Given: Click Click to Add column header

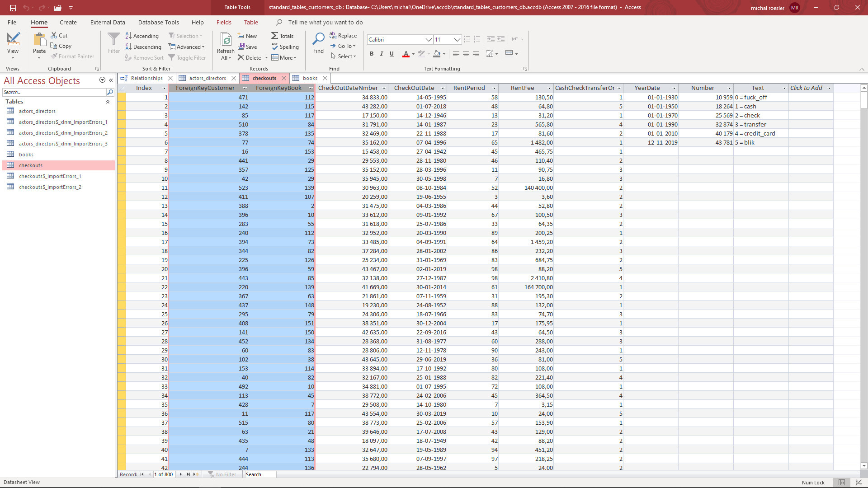Looking at the screenshot, I should (806, 88).
